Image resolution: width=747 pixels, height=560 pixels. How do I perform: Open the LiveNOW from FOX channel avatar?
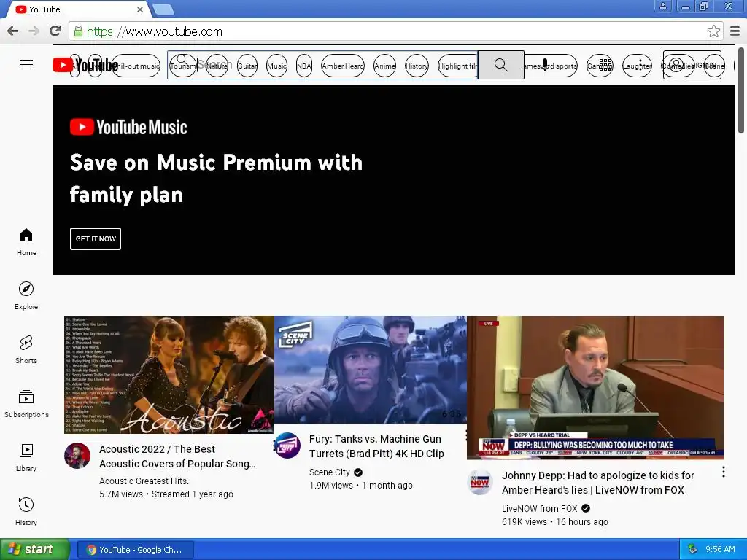click(479, 482)
